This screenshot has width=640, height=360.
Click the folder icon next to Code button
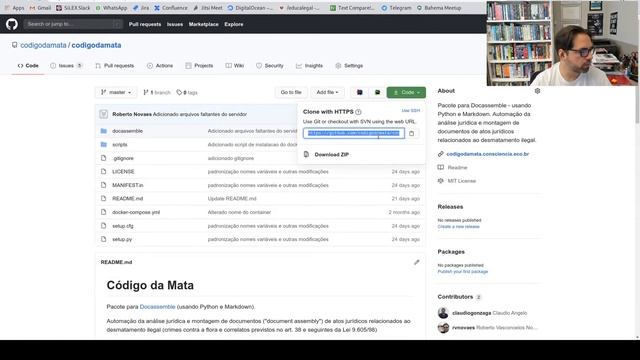tap(378, 92)
